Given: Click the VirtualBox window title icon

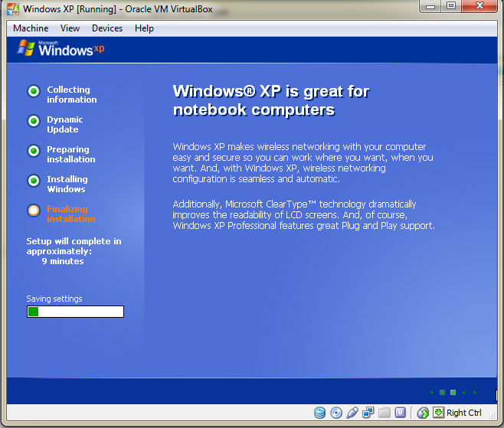Looking at the screenshot, I should [13, 9].
